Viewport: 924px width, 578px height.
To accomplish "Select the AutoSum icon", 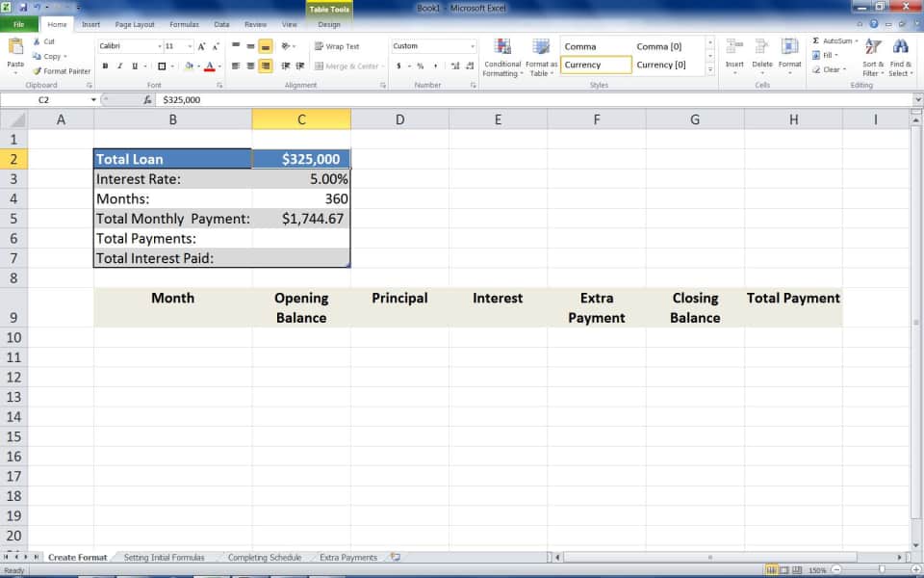I will click(x=814, y=41).
